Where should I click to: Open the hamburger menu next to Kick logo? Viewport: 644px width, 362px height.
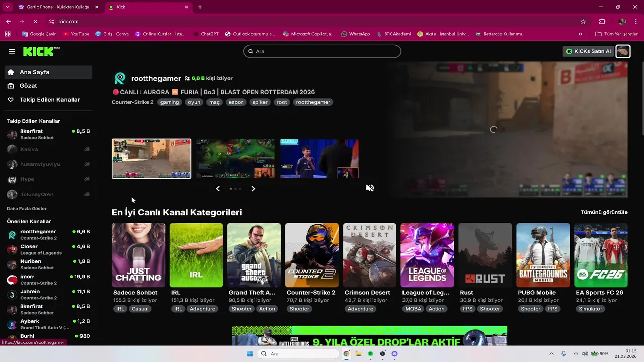tap(12, 51)
